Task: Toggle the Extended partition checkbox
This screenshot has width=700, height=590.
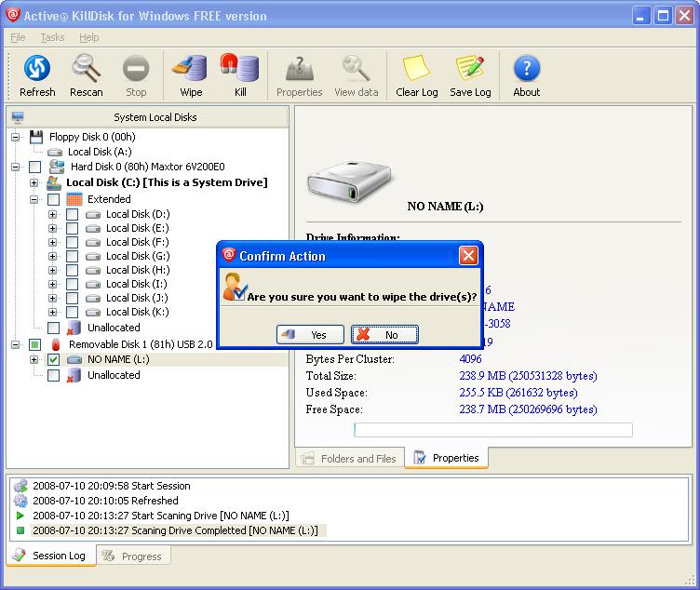Action: [54, 199]
